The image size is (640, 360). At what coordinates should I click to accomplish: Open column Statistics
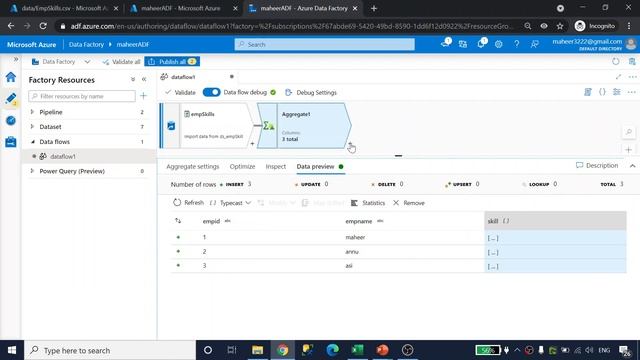click(368, 203)
